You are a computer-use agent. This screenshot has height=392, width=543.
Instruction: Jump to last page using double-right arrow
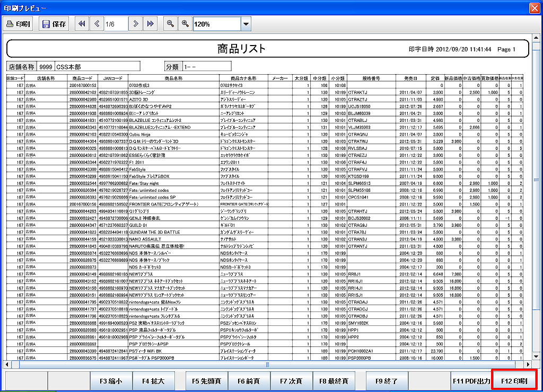pos(150,24)
